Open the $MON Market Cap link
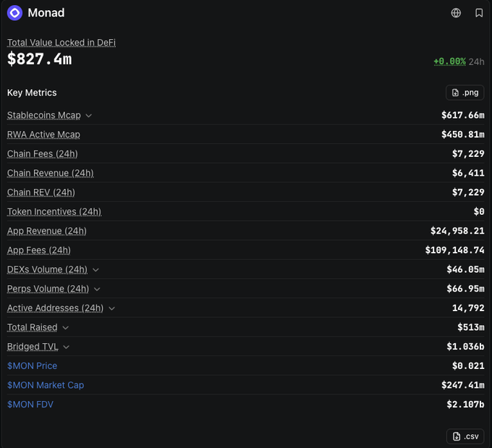Viewport: 492px width, 448px height. (46, 385)
